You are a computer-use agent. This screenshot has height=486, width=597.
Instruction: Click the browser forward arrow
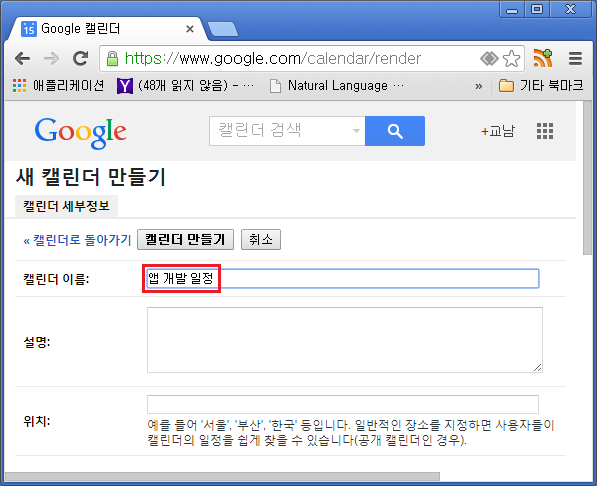point(51,58)
